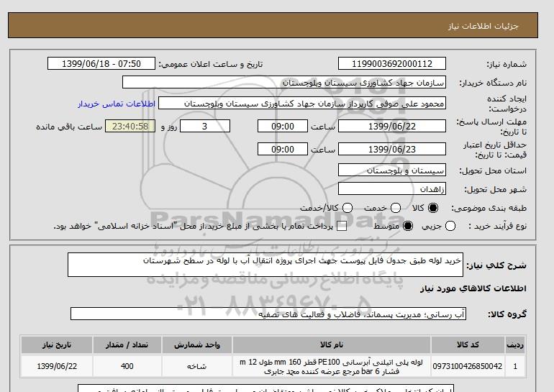Viewport: 554px width, 392px height.
Task: Click the need date cell 1399/06/22
Action: coord(57,366)
